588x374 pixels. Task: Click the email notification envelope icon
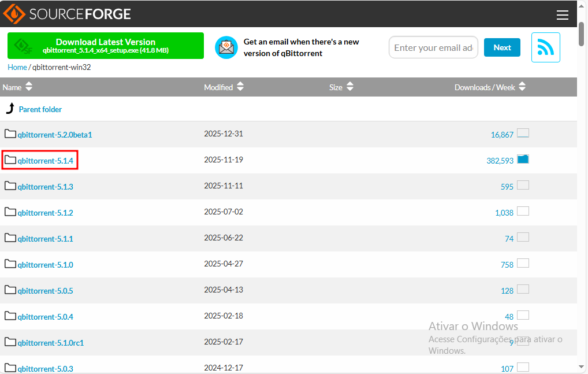coord(226,47)
